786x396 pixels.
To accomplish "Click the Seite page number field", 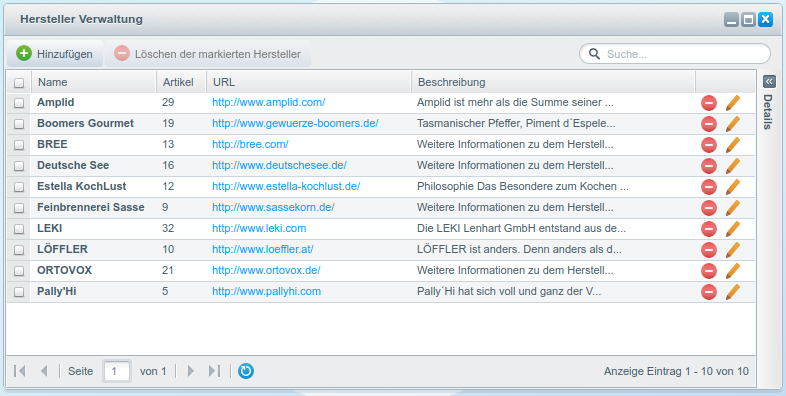I will click(x=117, y=371).
